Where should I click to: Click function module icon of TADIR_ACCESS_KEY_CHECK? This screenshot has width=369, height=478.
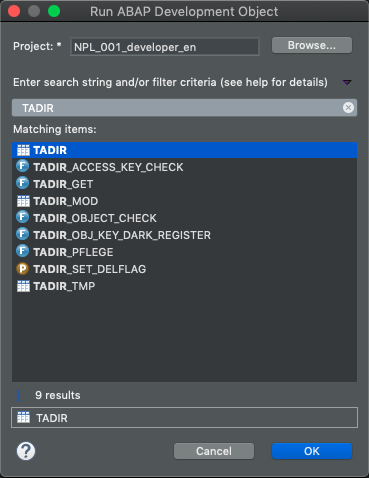(23, 166)
